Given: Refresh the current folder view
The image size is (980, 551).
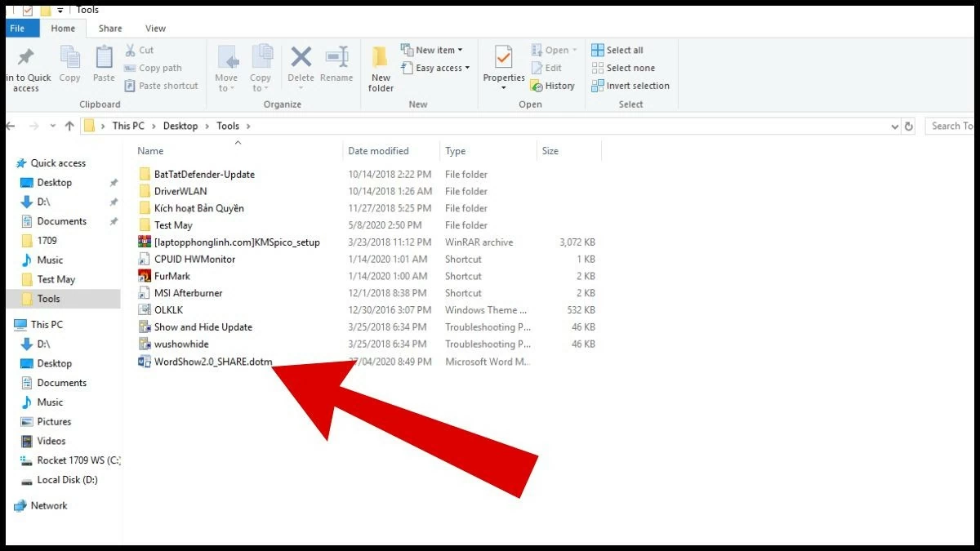Looking at the screenshot, I should pos(909,127).
